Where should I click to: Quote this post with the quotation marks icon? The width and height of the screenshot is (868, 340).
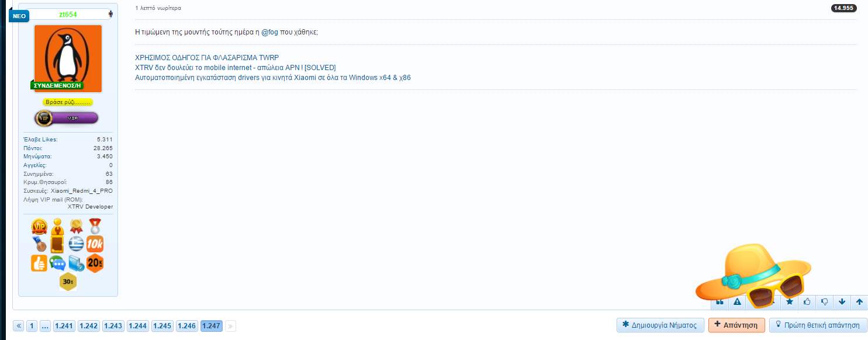click(x=720, y=301)
